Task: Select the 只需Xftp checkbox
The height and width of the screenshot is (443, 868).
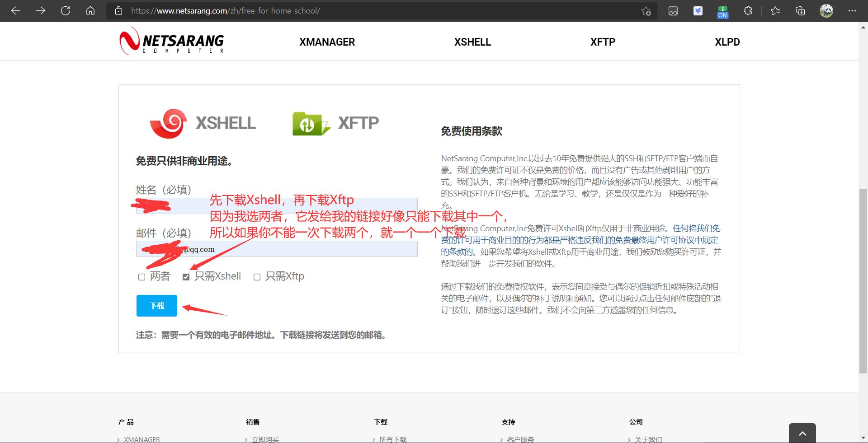Action: (x=257, y=277)
